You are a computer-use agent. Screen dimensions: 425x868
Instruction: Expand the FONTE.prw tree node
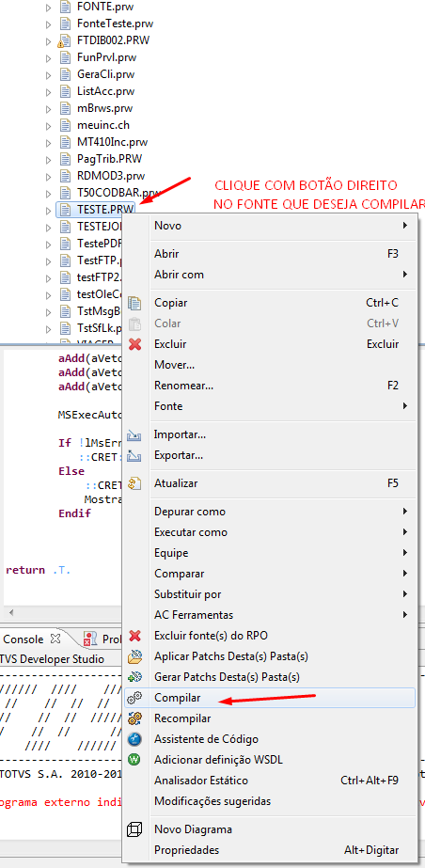(x=49, y=8)
